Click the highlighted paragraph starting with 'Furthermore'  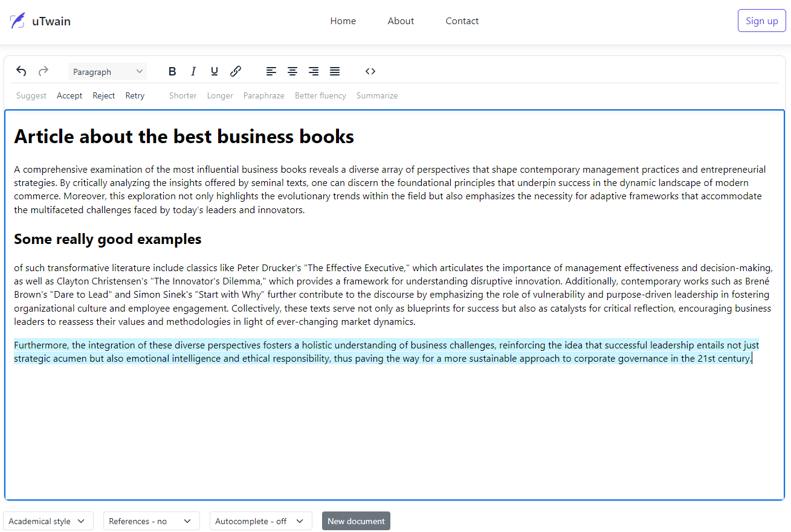coord(387,352)
